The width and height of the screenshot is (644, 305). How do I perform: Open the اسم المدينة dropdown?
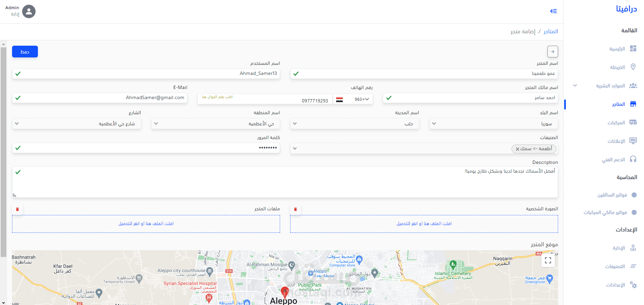click(355, 124)
